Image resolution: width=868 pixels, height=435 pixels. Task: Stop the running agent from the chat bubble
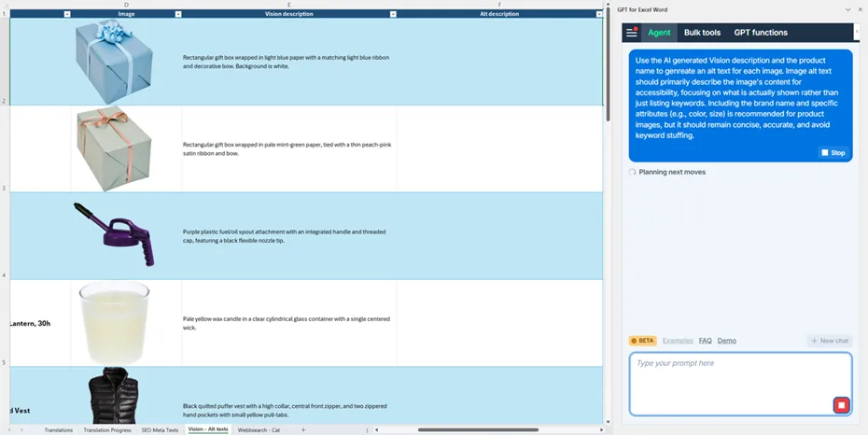[x=833, y=153]
